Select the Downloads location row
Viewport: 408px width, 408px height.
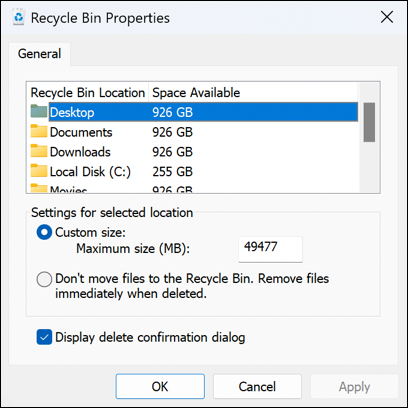pos(194,152)
